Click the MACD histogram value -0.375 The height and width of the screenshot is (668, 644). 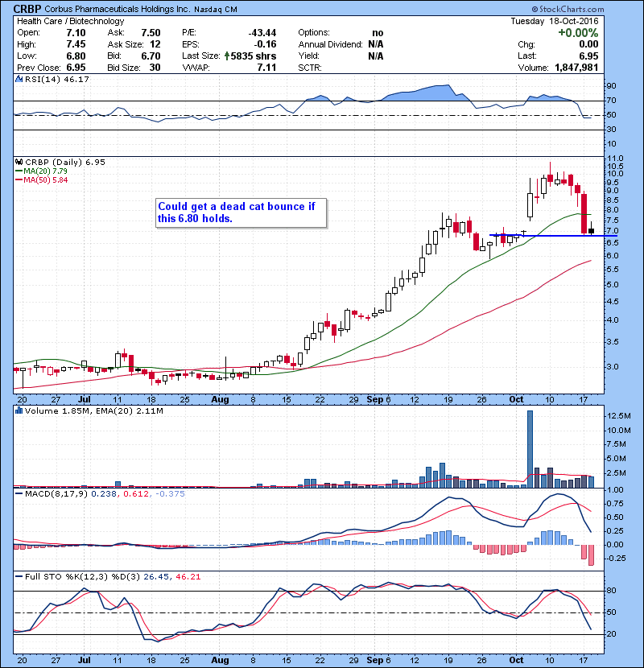point(170,494)
